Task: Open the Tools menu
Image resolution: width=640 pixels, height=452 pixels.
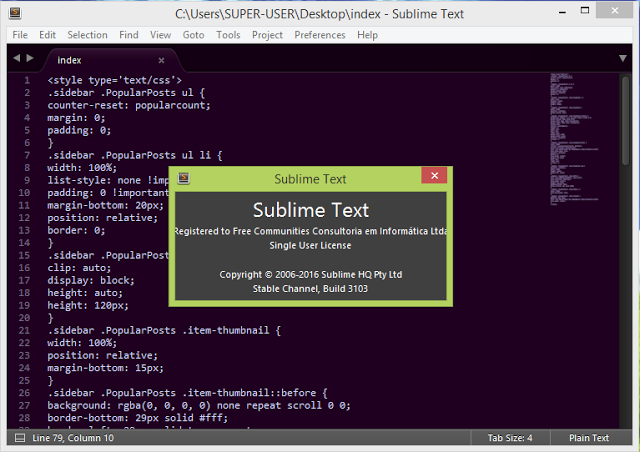Action: (228, 35)
